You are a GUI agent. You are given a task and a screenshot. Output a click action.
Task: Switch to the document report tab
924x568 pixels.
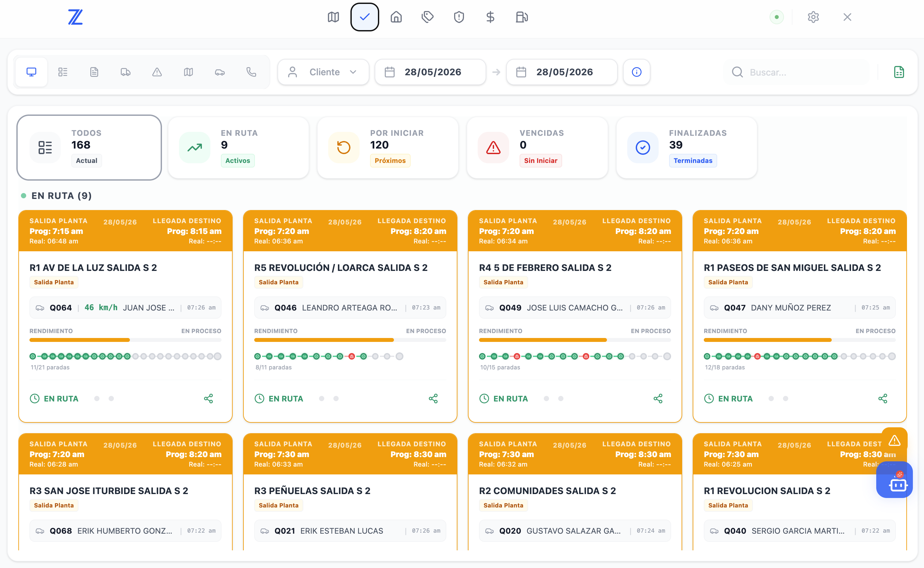pyautogui.click(x=94, y=72)
